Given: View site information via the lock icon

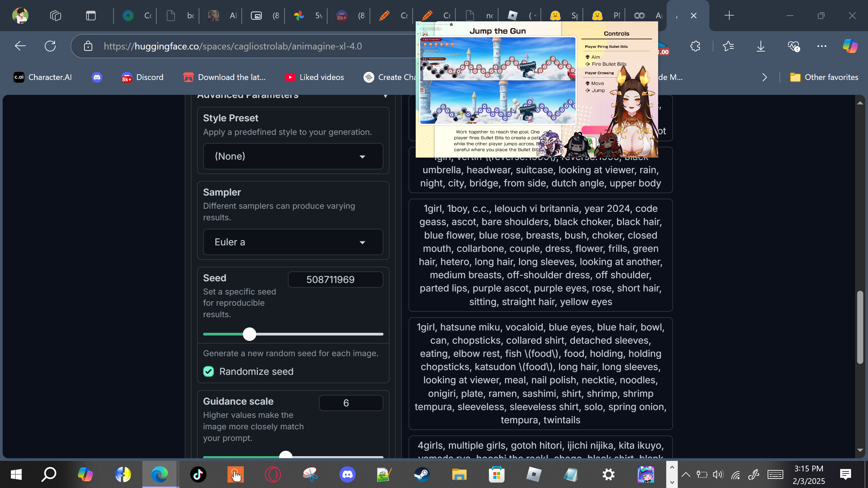Looking at the screenshot, I should point(88,46).
